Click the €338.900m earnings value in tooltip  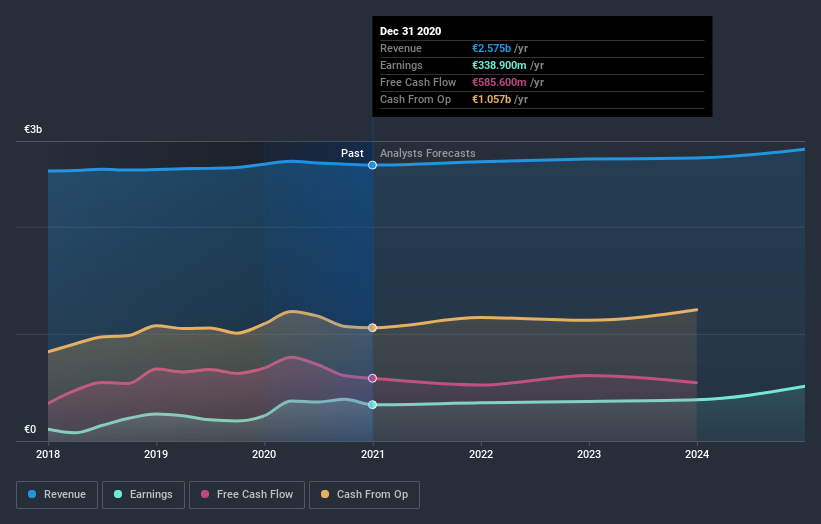click(499, 65)
